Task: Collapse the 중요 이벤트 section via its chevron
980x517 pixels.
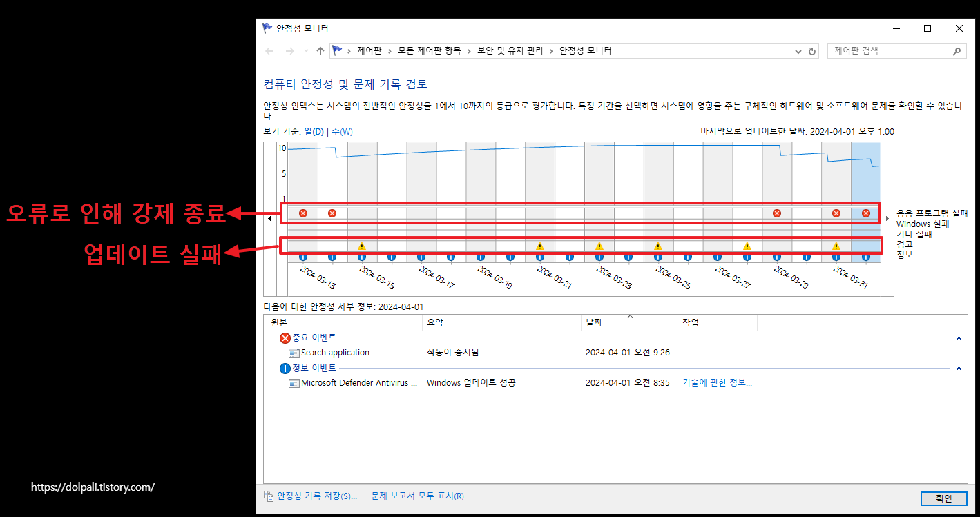Action: [958, 338]
